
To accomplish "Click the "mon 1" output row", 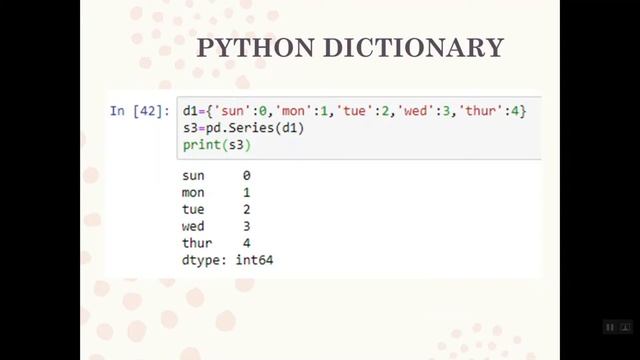I will pos(216,192).
